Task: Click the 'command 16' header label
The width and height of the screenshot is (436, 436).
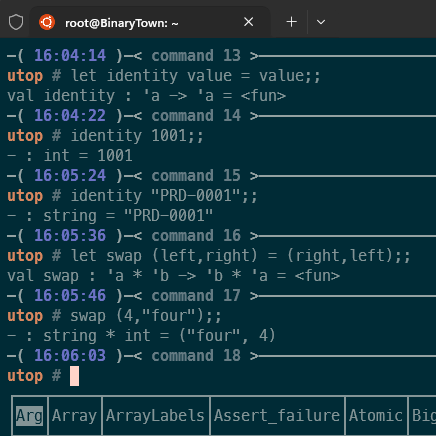Action: (196, 236)
